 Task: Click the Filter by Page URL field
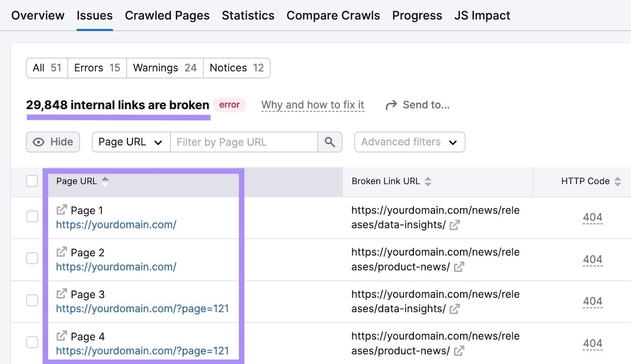243,142
